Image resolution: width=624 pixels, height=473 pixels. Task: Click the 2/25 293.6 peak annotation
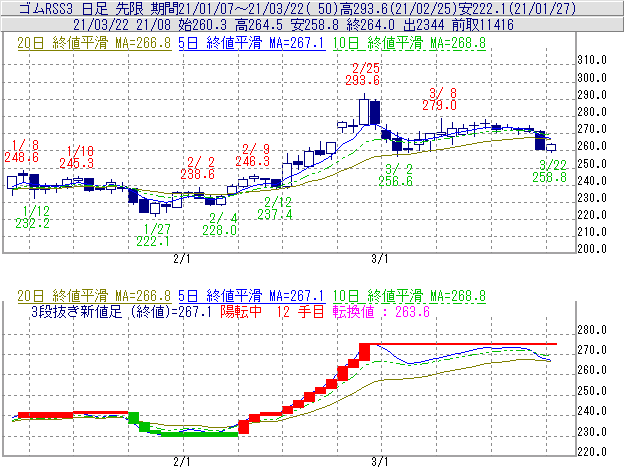[363, 74]
